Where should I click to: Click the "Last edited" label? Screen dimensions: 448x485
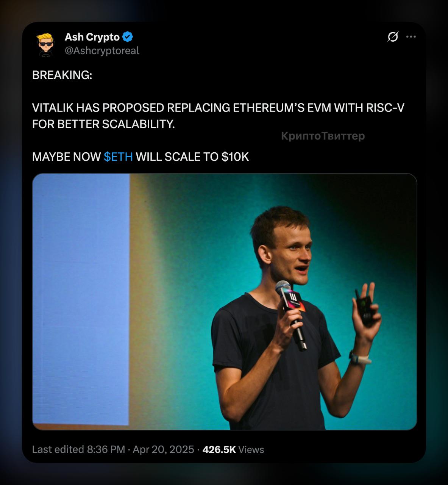point(58,450)
